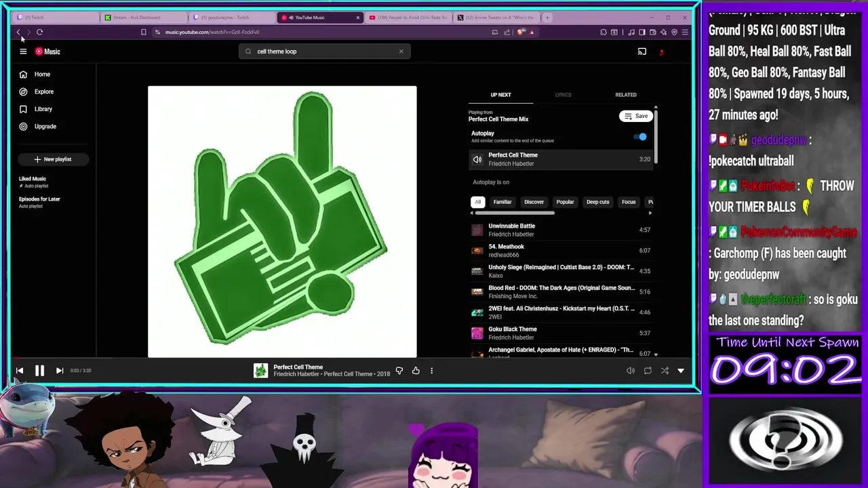Toggle shuffle mode
Image resolution: width=868 pixels, height=488 pixels.
665,371
